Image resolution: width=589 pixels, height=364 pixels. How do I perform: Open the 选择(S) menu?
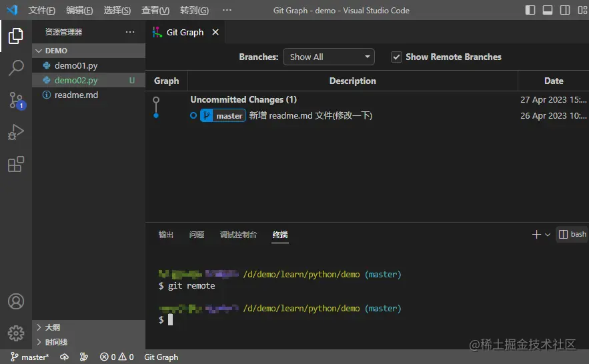coord(117,10)
